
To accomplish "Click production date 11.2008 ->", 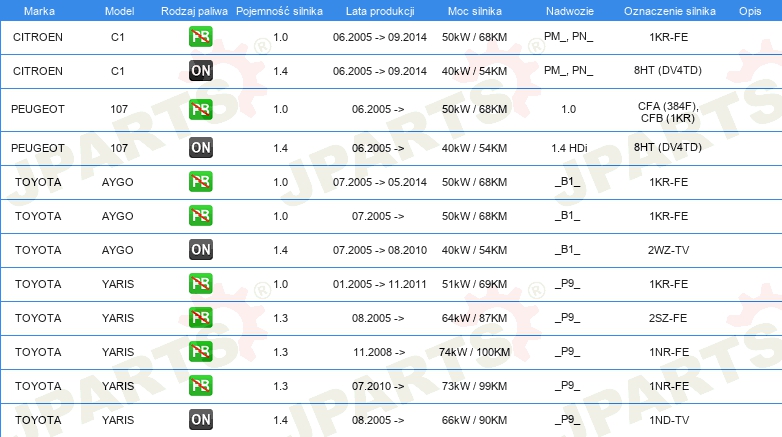I will [379, 352].
